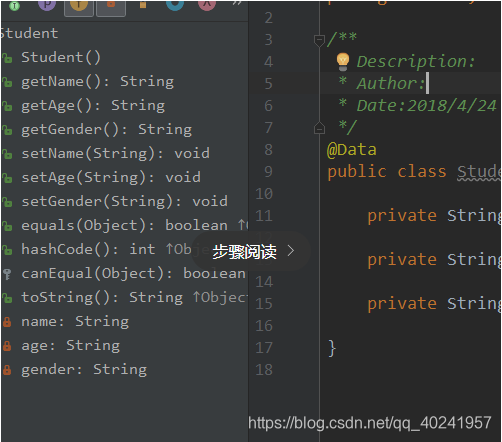Image resolution: width=502 pixels, height=442 pixels.
Task: Click the 'Date:2018/4/24' comment text
Action: pos(426,106)
